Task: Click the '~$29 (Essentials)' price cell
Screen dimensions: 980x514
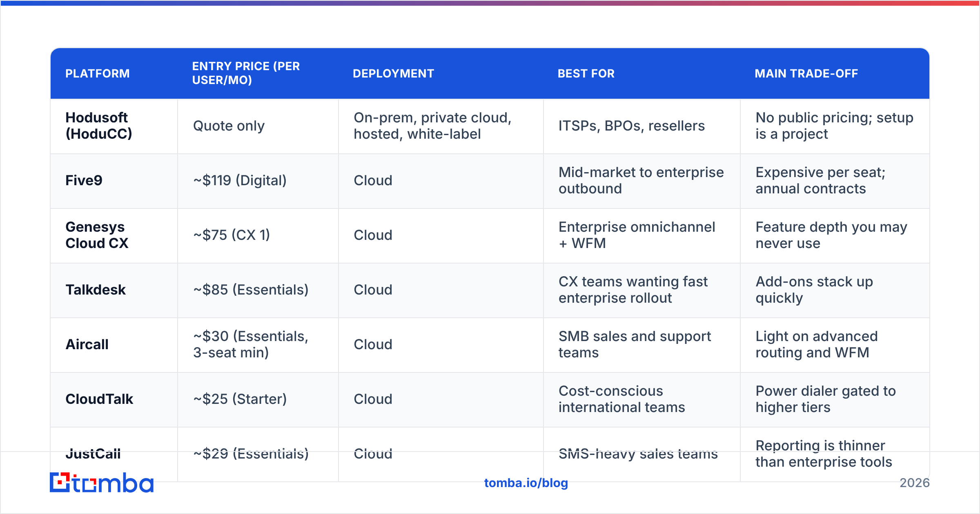Action: [258, 454]
